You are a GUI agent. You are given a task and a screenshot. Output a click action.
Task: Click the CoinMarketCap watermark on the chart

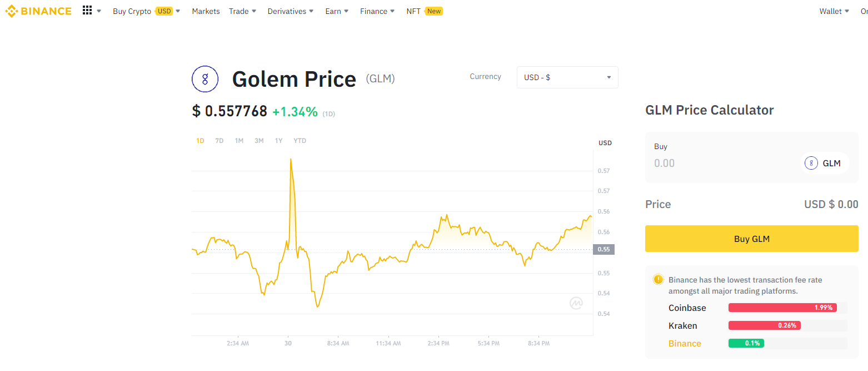click(576, 303)
